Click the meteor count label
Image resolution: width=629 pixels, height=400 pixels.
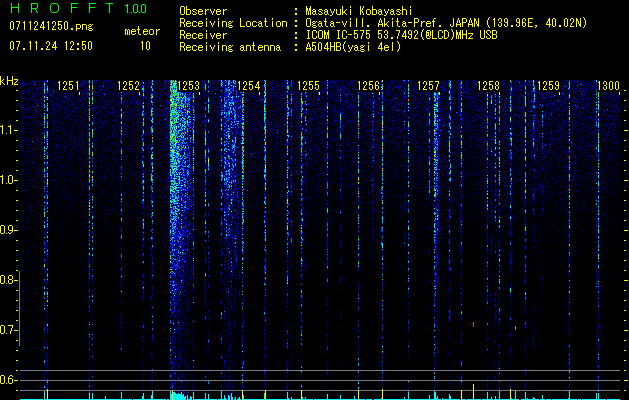pyautogui.click(x=142, y=31)
